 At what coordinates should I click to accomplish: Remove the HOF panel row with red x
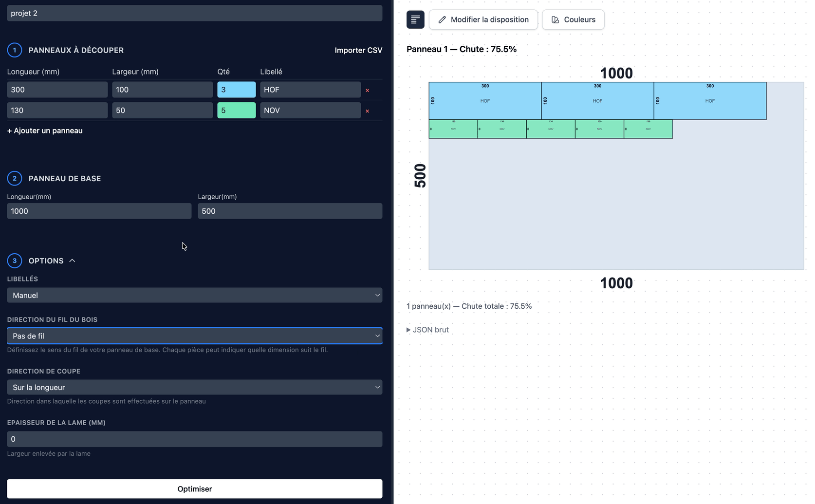(x=367, y=90)
